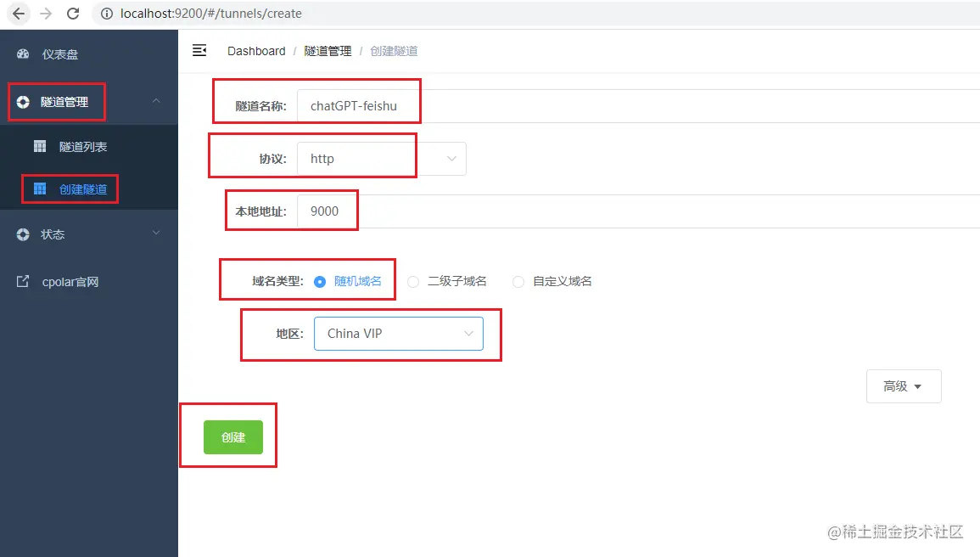This screenshot has height=557, width=980.
Task: Collapse the 隧道管理 submenu chevron
Action: pyautogui.click(x=156, y=101)
